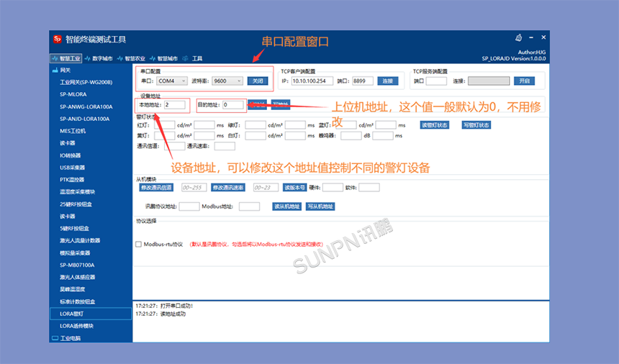
Task: Select SP-ANWG-LORA100A in the sidebar
Action: pos(86,106)
